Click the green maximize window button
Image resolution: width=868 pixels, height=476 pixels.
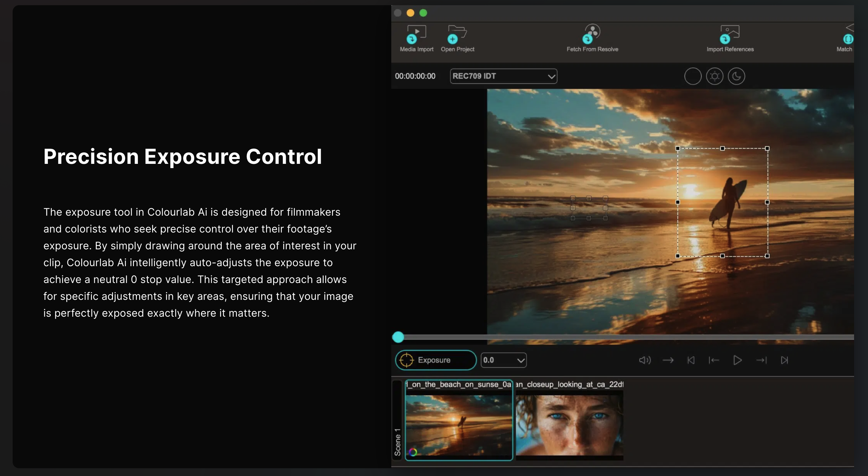pyautogui.click(x=423, y=13)
